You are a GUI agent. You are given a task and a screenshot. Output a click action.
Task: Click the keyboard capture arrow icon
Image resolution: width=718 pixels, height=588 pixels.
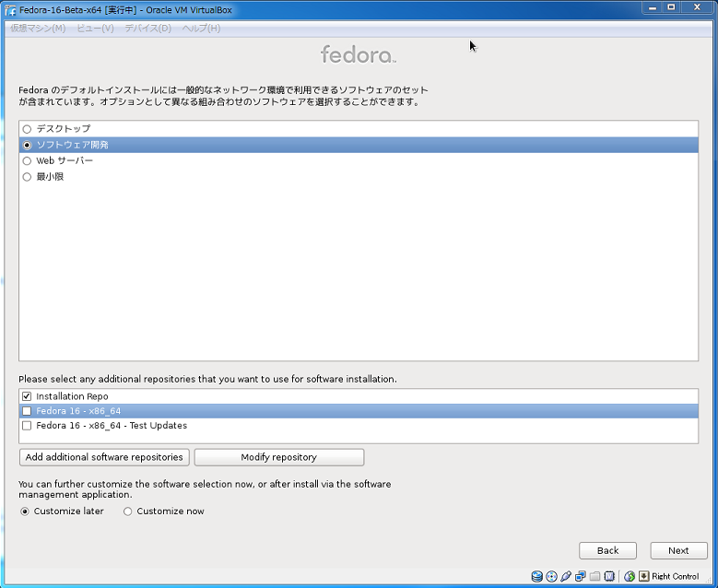(x=643, y=576)
